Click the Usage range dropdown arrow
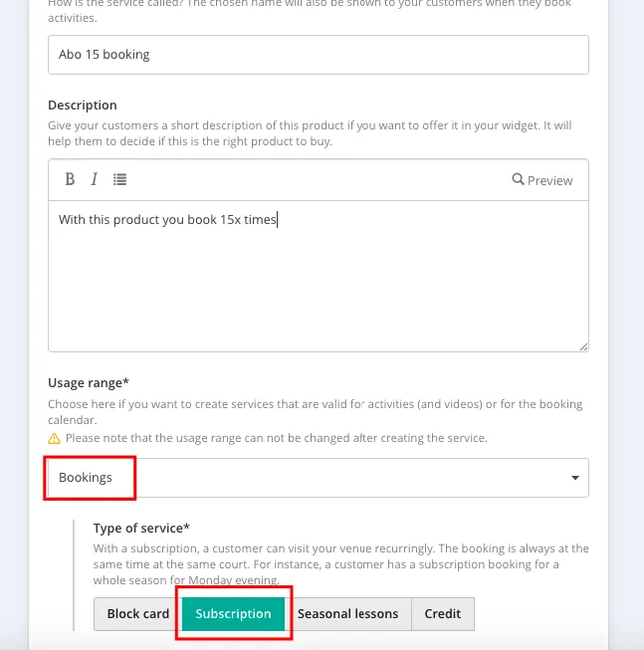This screenshot has height=650, width=644. click(x=574, y=478)
